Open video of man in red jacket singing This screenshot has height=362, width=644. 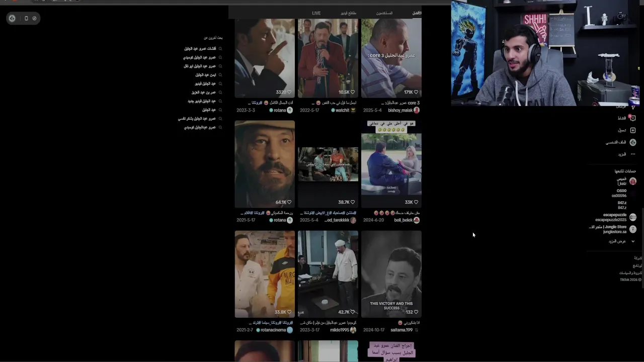coord(328,58)
